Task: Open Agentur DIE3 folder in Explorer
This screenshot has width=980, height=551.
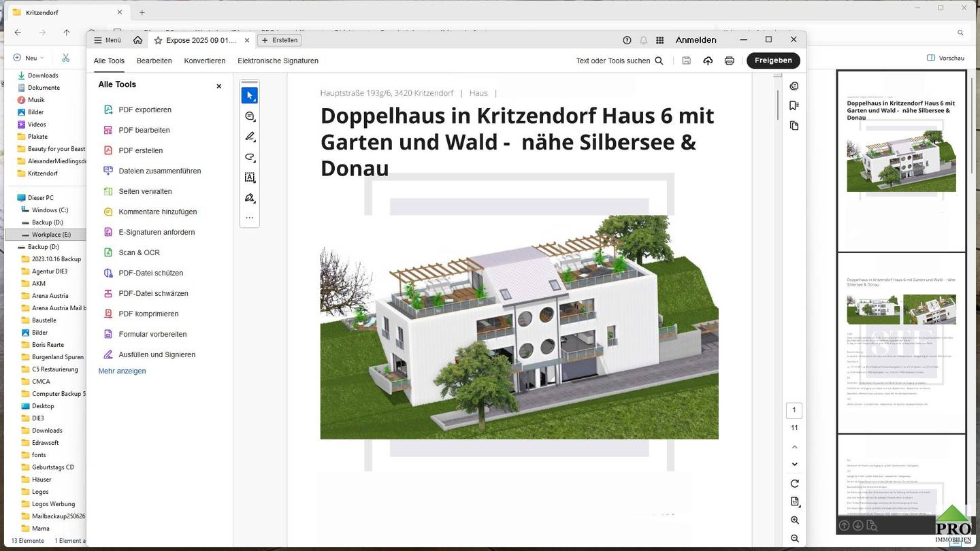Action: (50, 271)
